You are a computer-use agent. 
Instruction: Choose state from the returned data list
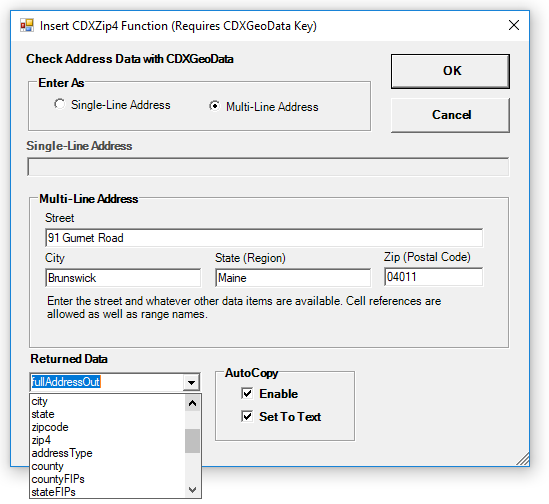coord(107,414)
